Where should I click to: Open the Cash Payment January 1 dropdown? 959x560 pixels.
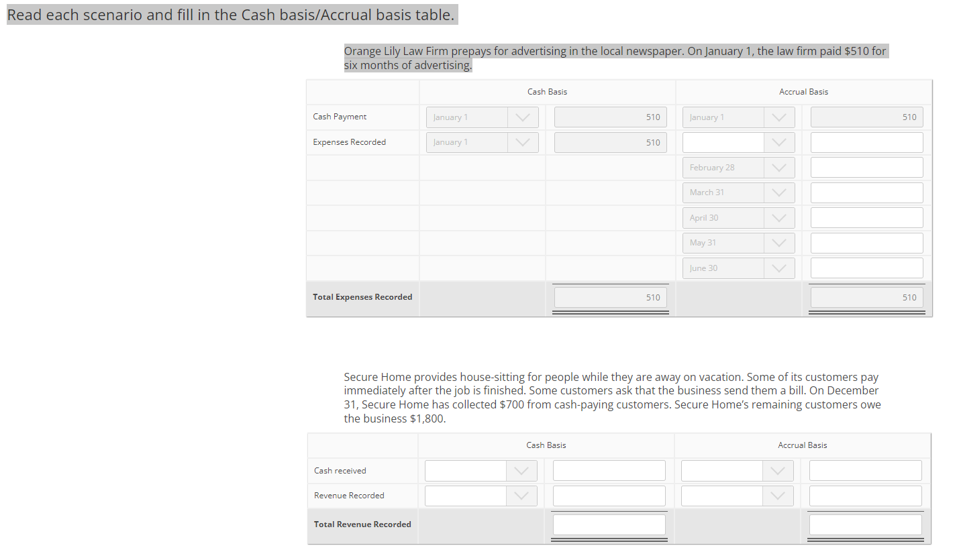[523, 117]
